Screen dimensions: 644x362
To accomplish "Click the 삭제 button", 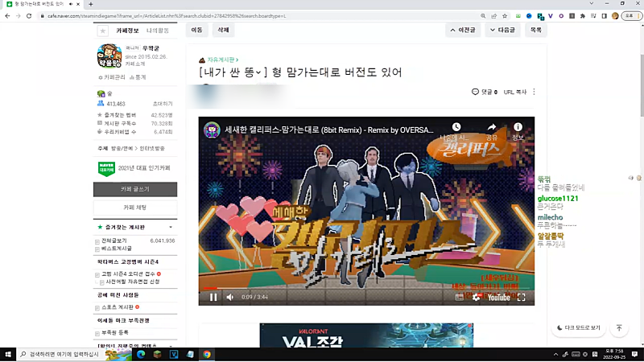I will [x=223, y=30].
